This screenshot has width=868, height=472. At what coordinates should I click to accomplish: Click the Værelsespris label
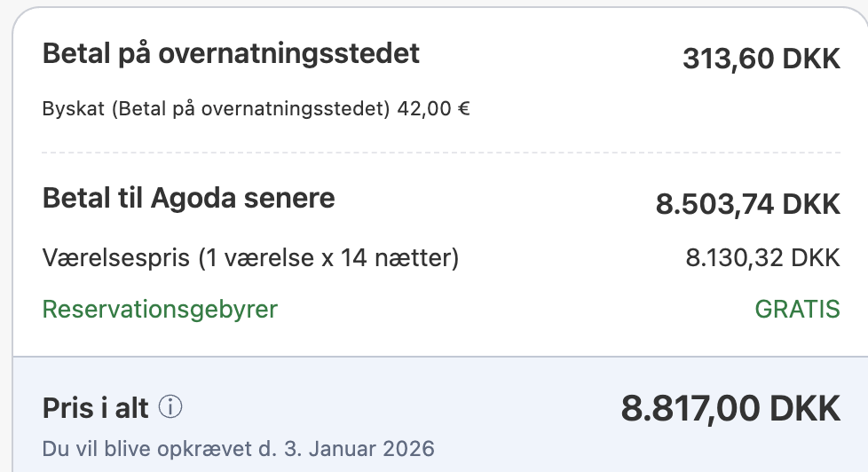click(115, 258)
